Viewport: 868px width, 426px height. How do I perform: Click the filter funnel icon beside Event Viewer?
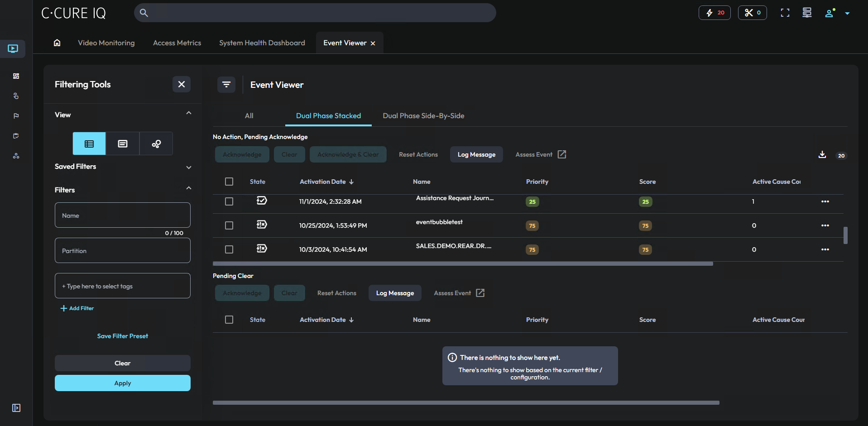(x=226, y=85)
